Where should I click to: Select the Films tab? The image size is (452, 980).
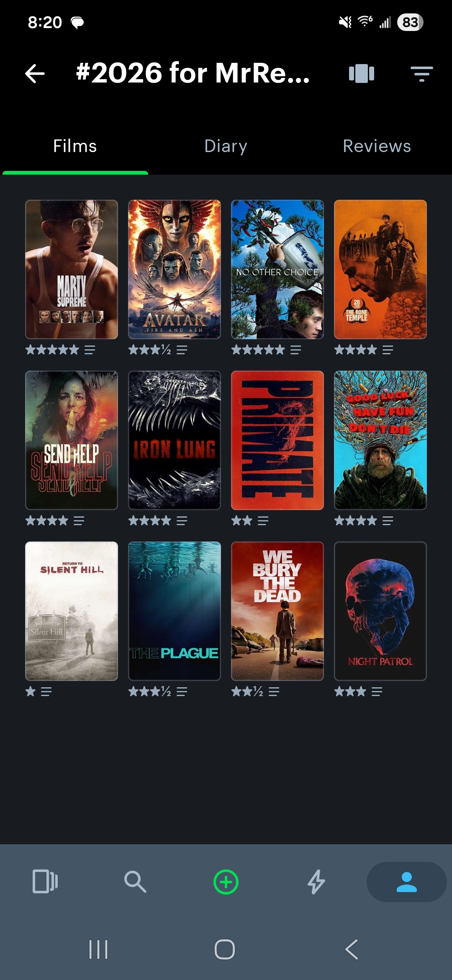coord(75,146)
